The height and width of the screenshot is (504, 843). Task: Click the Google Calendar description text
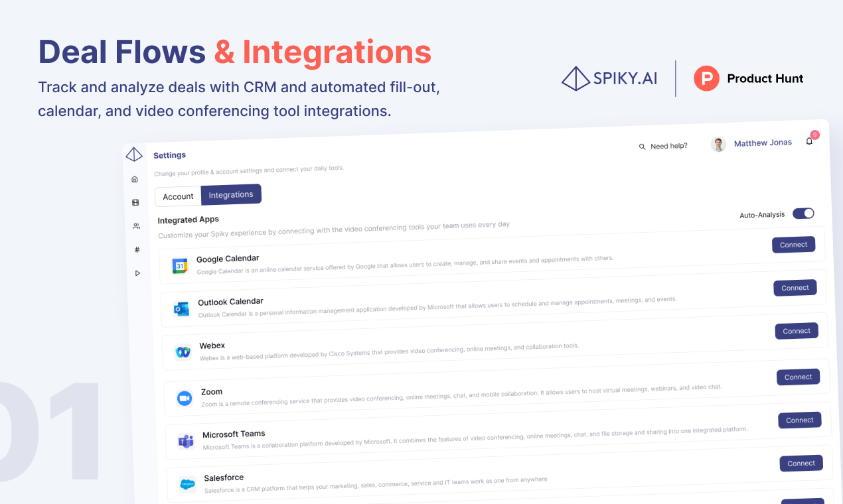(x=405, y=265)
